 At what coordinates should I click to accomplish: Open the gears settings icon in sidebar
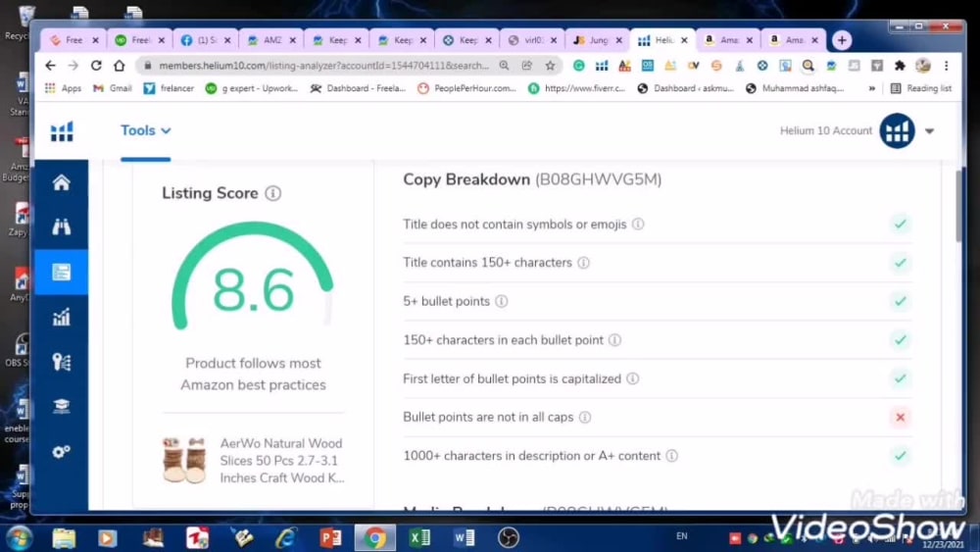point(61,451)
